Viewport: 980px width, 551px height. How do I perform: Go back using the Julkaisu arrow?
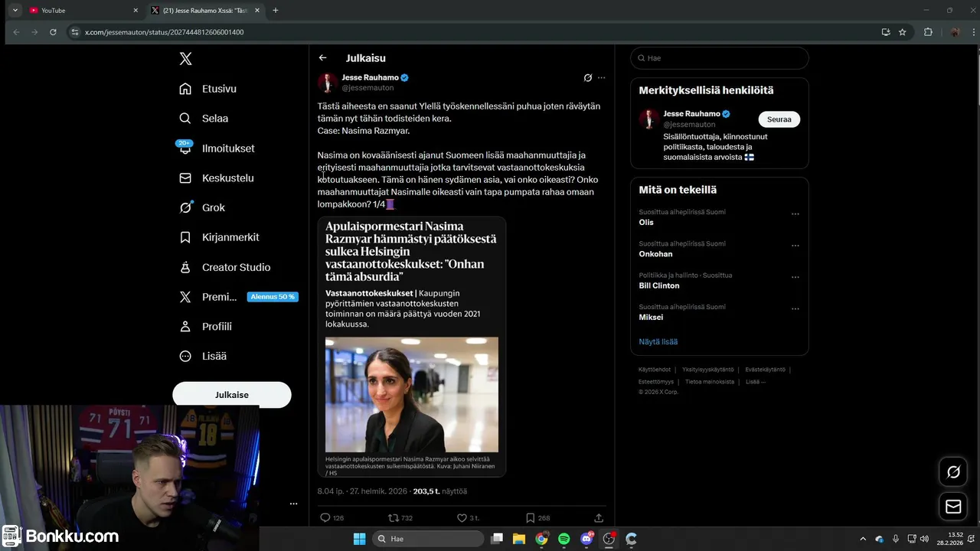pos(323,58)
